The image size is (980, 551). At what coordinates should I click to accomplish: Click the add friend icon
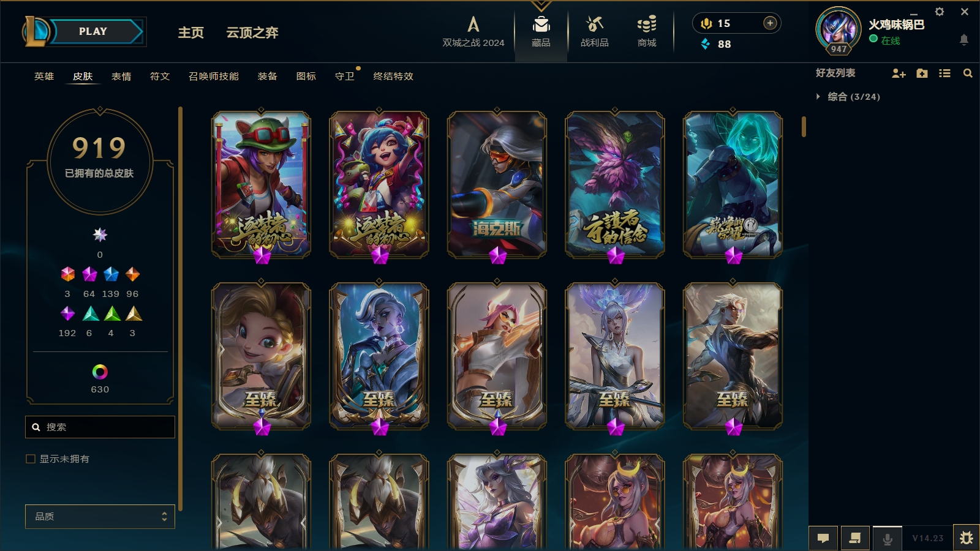tap(899, 73)
